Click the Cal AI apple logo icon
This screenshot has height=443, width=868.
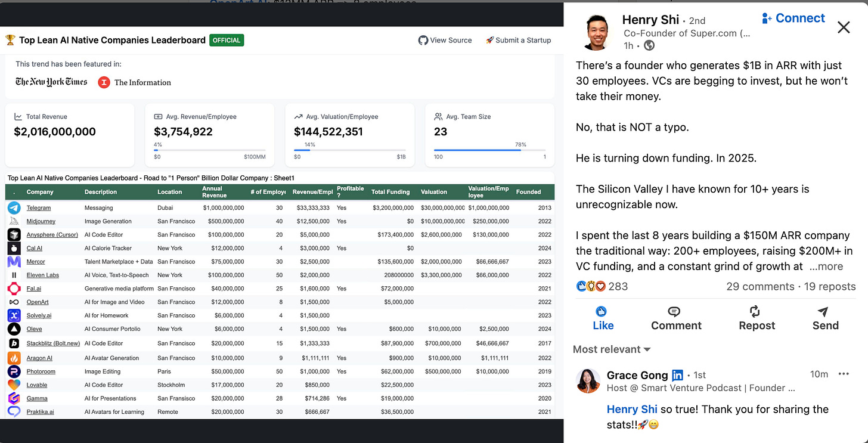point(14,248)
